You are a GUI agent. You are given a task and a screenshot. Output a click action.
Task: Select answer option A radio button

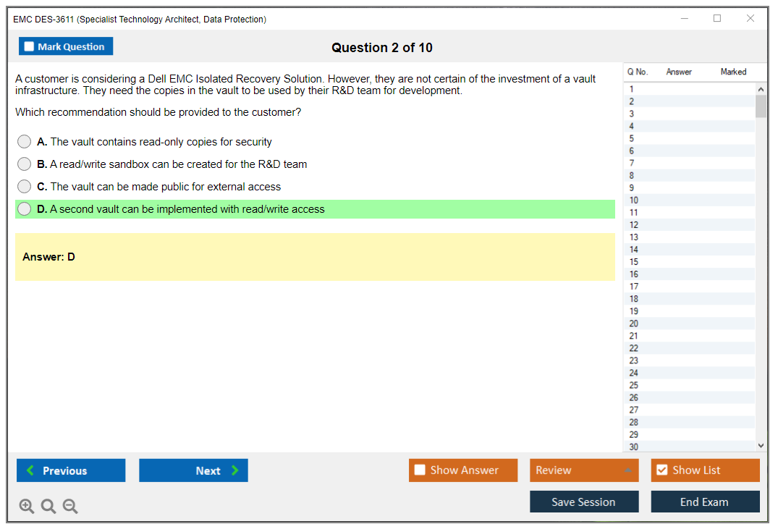[x=25, y=142]
